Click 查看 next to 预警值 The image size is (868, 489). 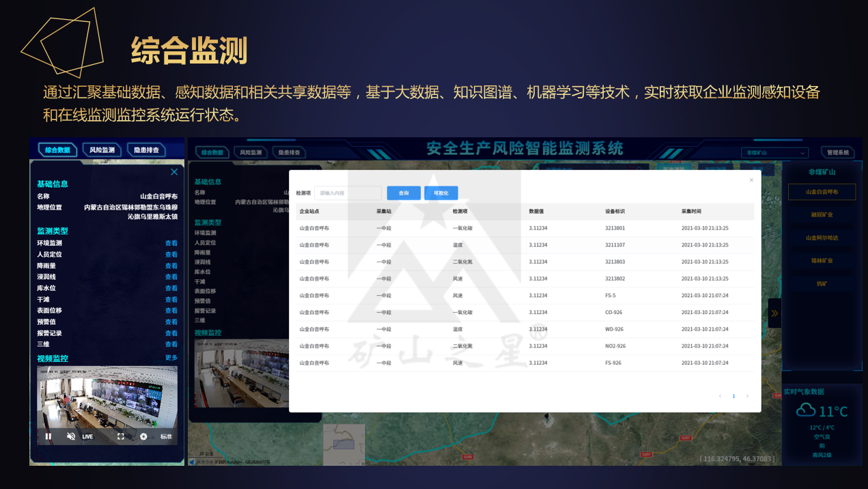171,322
